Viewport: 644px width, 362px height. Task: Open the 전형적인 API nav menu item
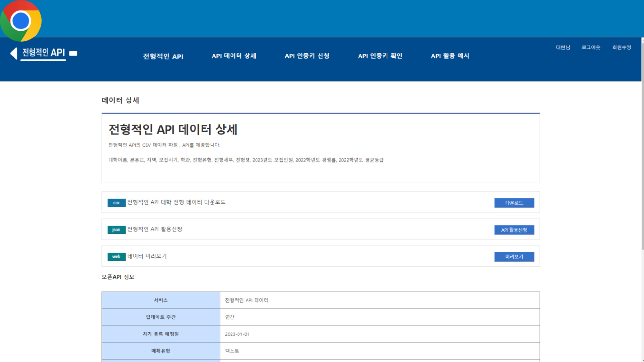tap(163, 56)
